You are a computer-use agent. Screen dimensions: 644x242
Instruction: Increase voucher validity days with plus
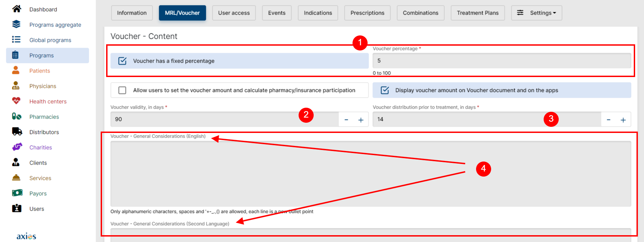pos(361,120)
